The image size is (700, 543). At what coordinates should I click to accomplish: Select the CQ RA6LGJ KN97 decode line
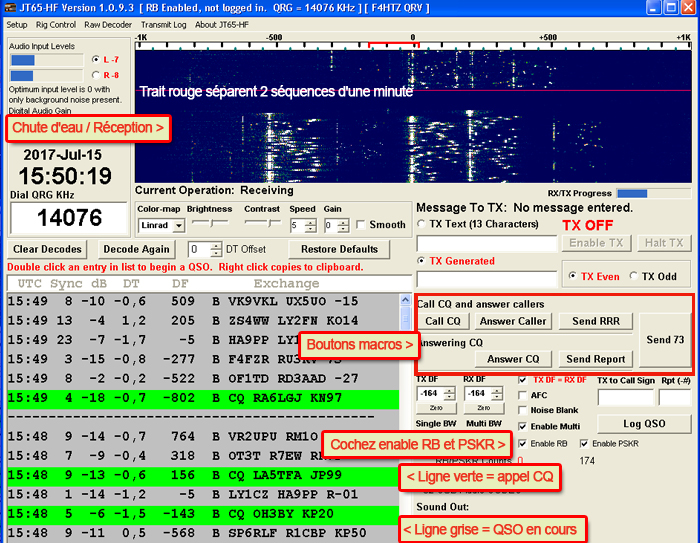(203, 398)
